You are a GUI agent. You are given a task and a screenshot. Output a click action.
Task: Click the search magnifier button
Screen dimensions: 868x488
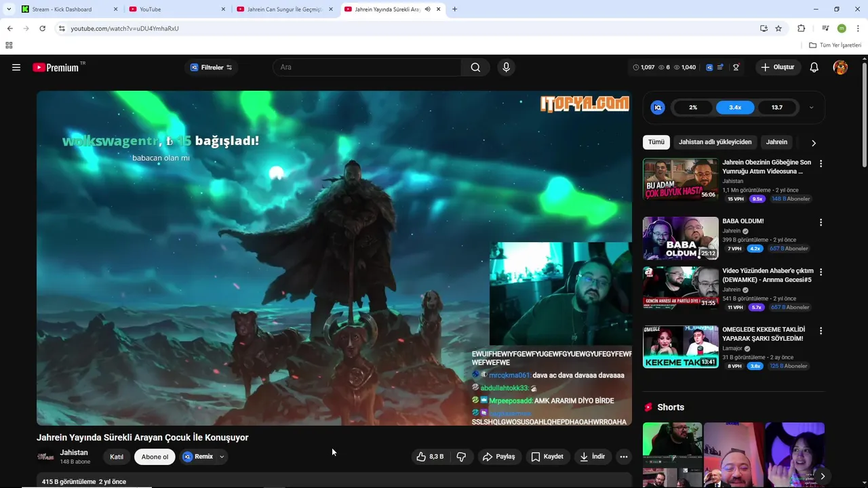(475, 67)
